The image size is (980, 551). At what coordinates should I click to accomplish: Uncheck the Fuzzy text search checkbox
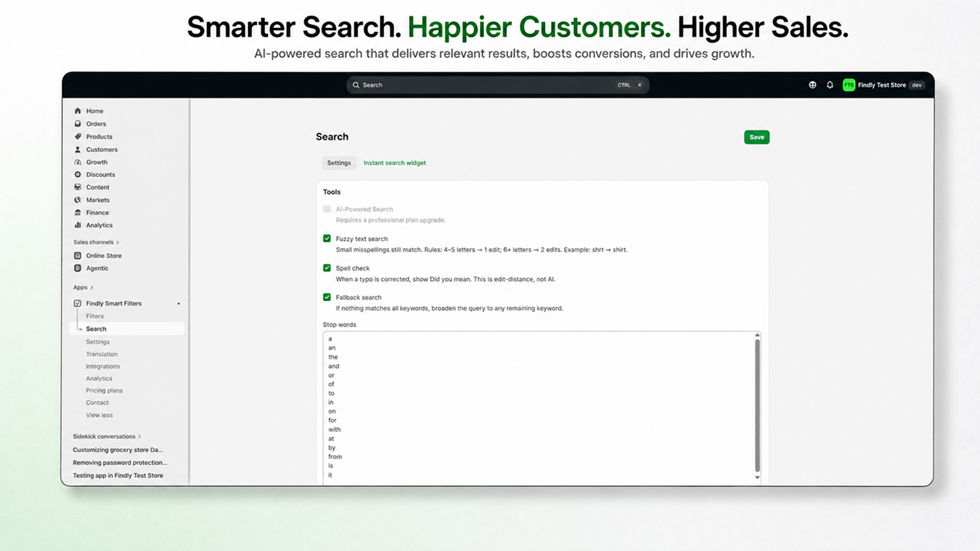(327, 238)
